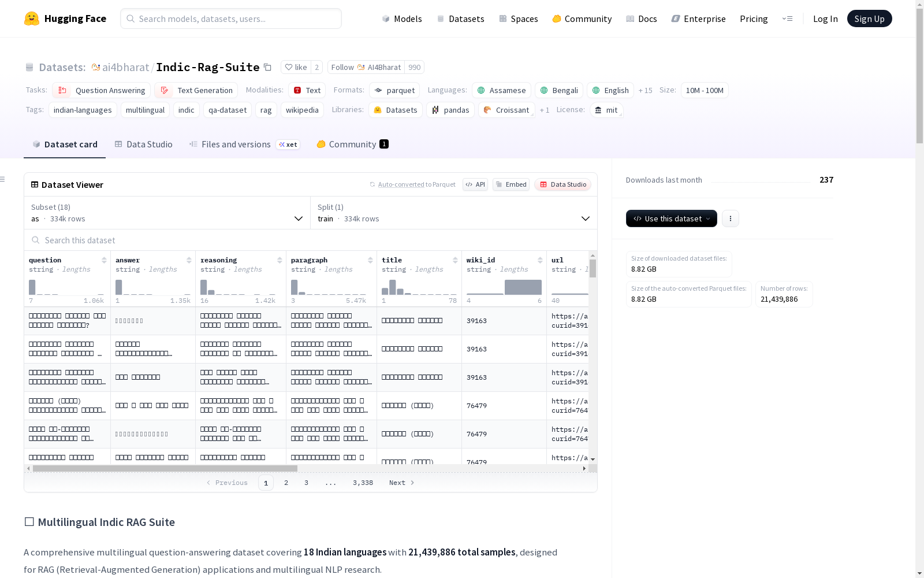Click the Search this dataset field
The width and height of the screenshot is (924, 578).
311,240
